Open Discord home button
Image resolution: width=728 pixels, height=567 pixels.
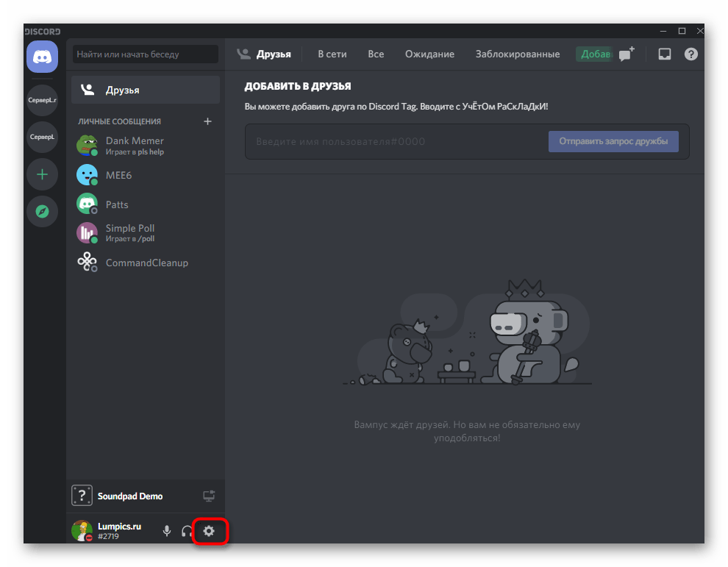point(42,57)
